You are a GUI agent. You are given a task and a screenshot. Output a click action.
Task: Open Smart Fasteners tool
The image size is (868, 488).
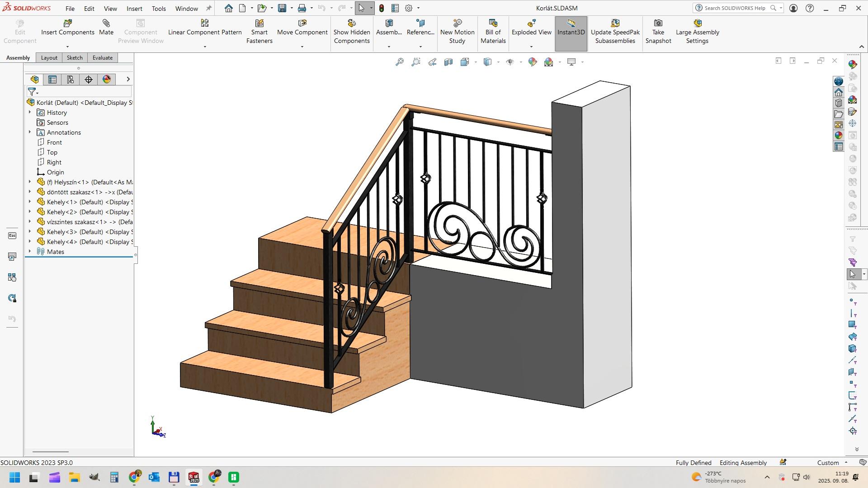[x=259, y=23]
